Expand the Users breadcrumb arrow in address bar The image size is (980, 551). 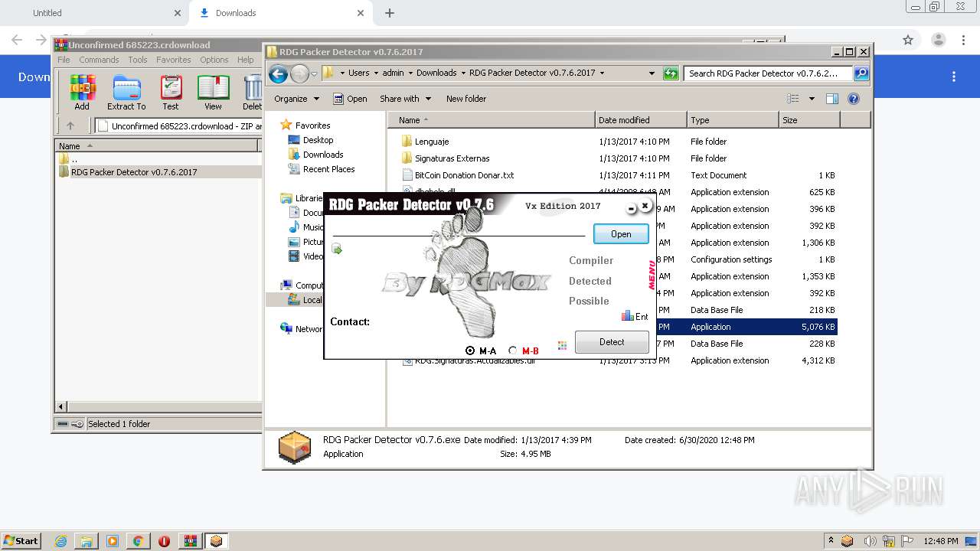(375, 73)
